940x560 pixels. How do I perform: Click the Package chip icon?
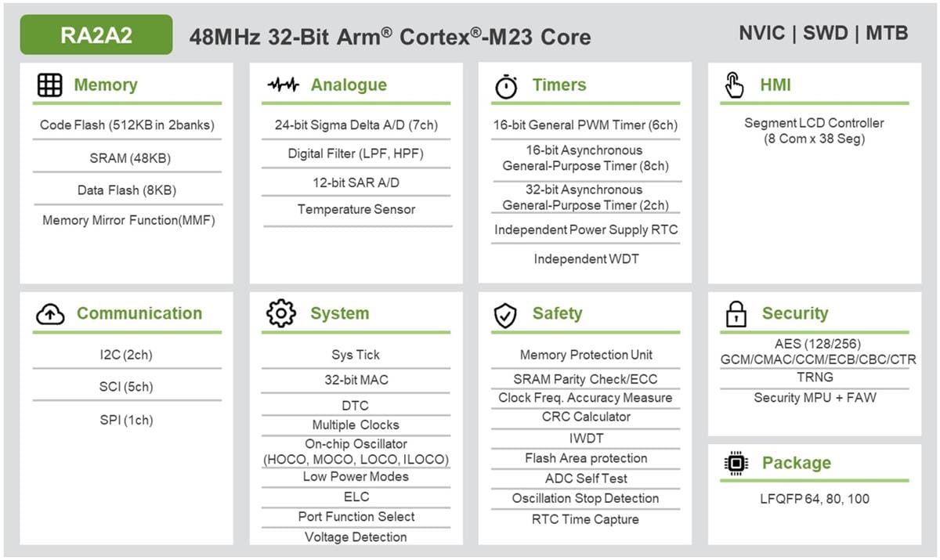point(736,464)
